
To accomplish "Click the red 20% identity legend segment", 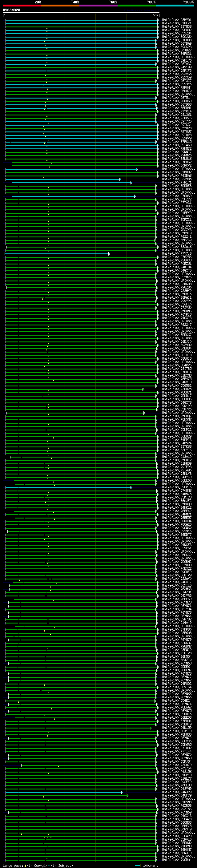I will click(x=22, y=6).
